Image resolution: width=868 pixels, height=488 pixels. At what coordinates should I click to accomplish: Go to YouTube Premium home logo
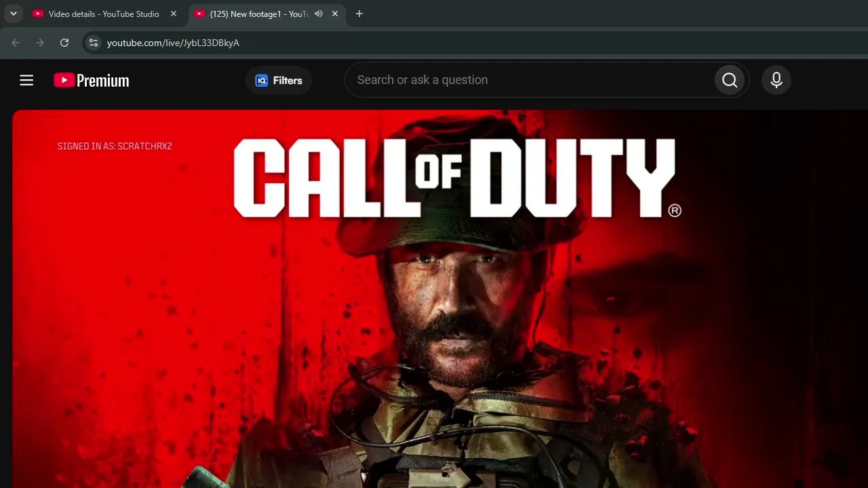[92, 80]
